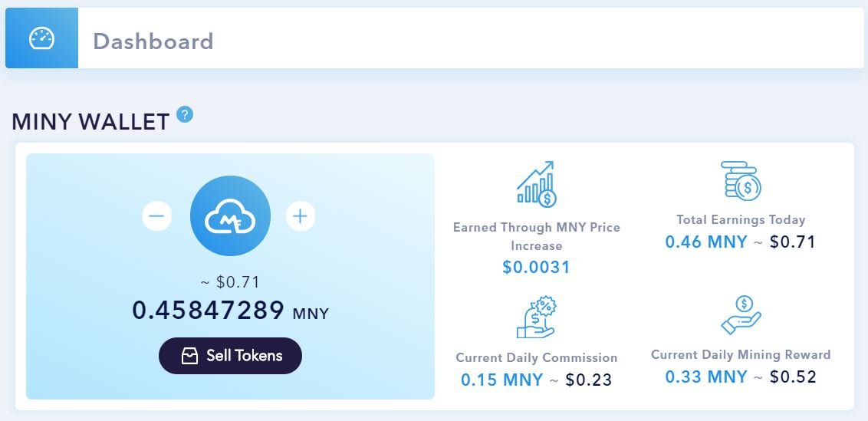Open the MINY Wallet help question mark
The height and width of the screenshot is (421, 868).
[185, 115]
